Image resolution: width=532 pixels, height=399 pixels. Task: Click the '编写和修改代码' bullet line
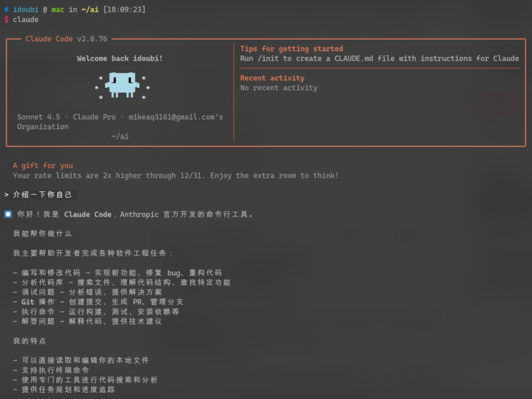[118, 272]
